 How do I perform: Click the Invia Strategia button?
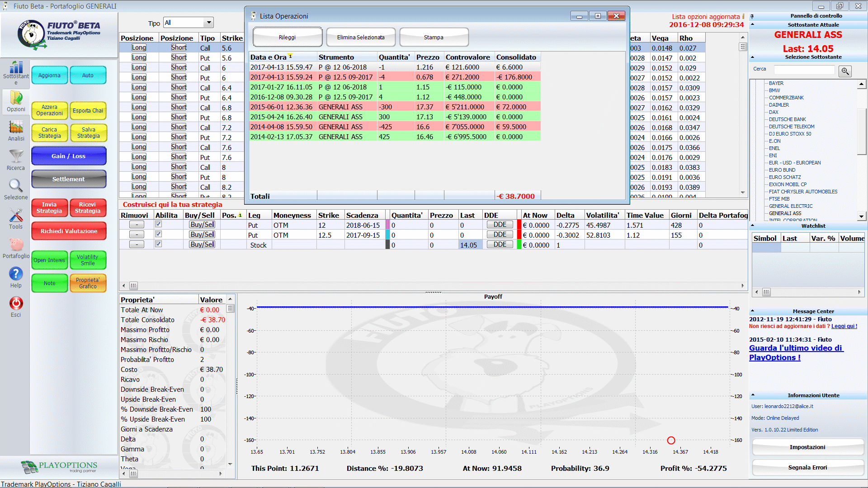[49, 207]
